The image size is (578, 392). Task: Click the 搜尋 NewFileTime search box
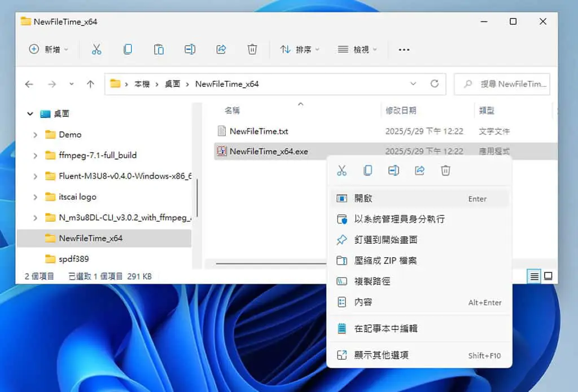[x=502, y=84]
